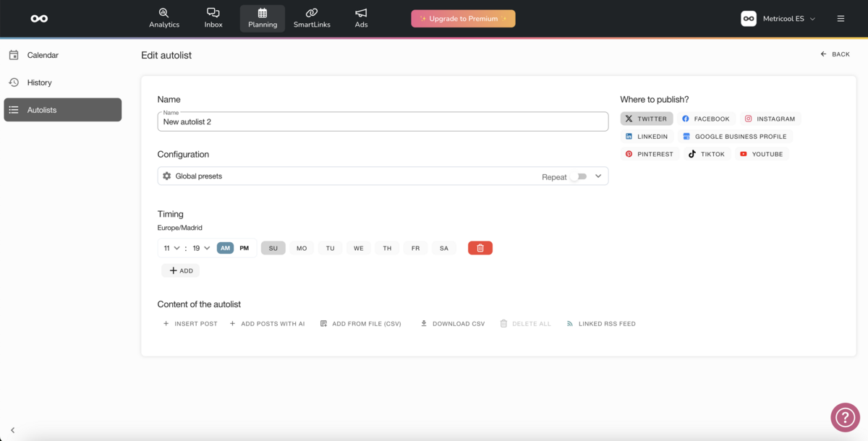Click DOWNLOAD CSV

click(x=453, y=324)
